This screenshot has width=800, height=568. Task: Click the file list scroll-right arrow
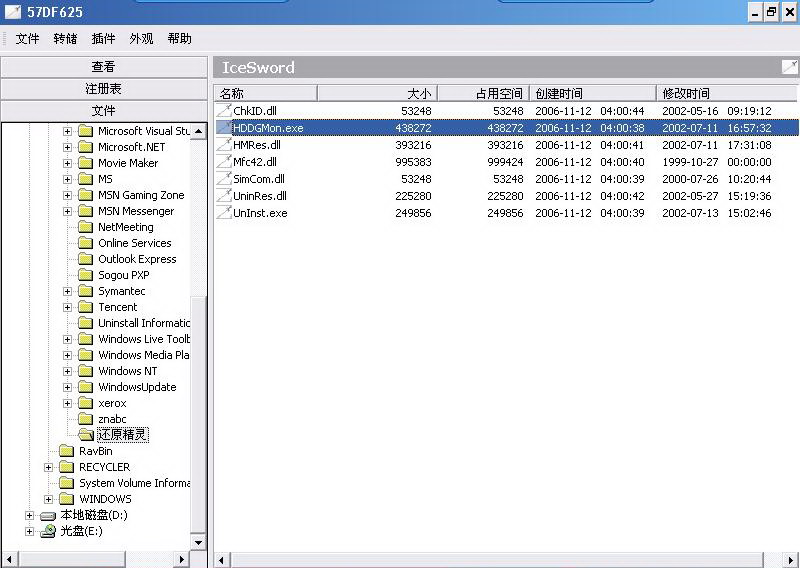790,560
